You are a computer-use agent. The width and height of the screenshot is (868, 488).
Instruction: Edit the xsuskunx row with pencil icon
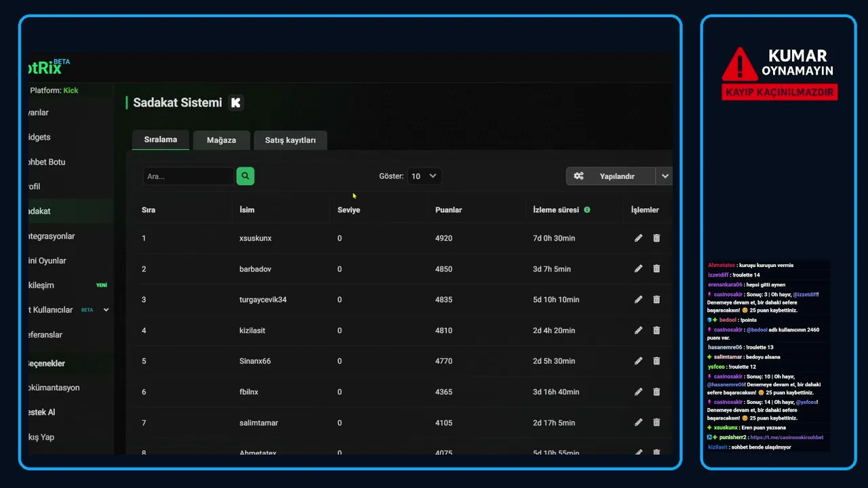(x=638, y=238)
